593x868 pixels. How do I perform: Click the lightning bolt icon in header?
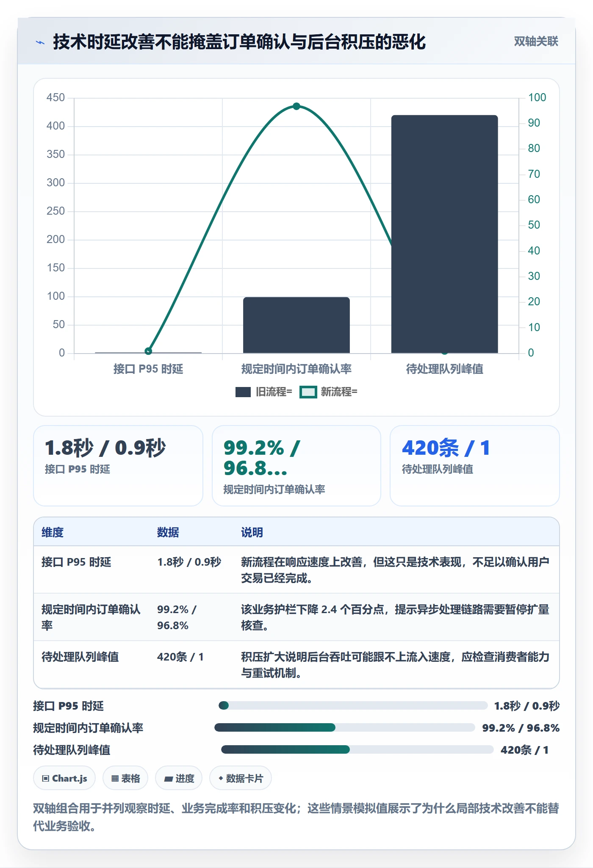(x=40, y=42)
